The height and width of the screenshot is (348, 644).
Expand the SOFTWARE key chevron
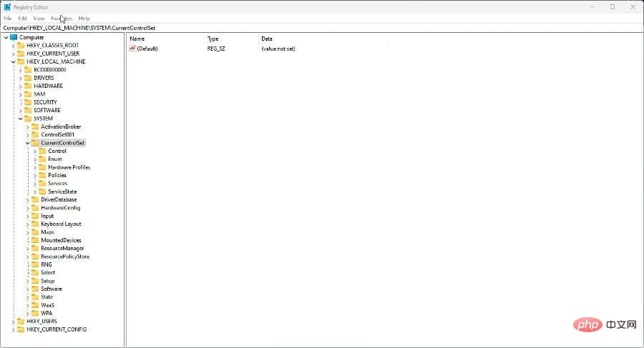tap(21, 110)
